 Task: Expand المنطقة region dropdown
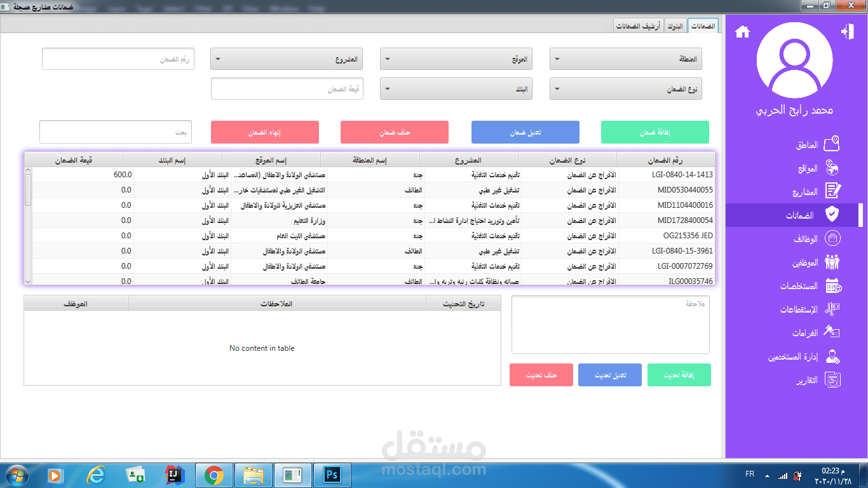point(625,59)
